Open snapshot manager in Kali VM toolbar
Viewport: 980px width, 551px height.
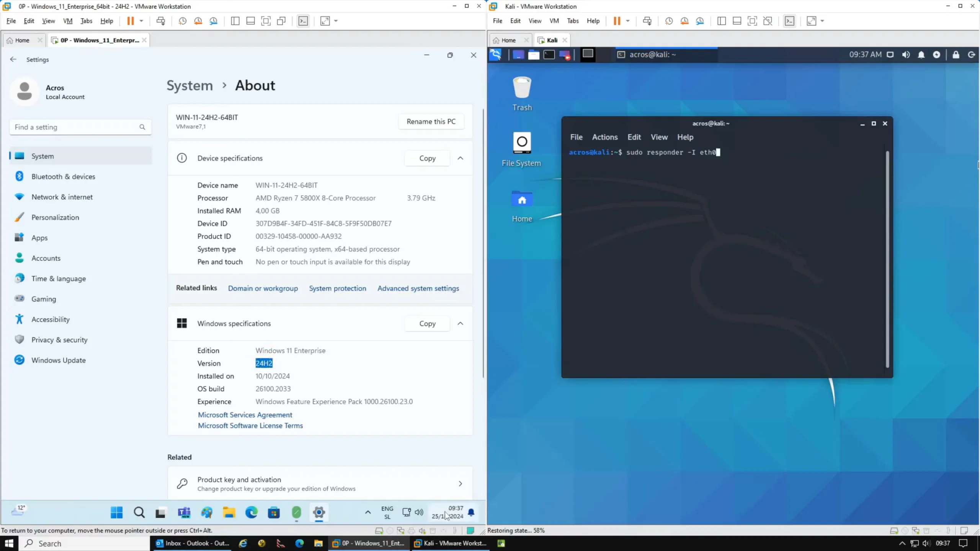click(x=700, y=21)
